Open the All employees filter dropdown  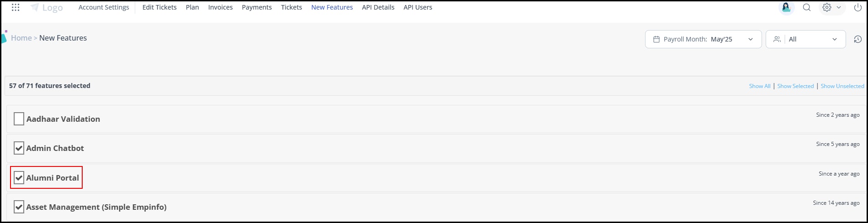(x=806, y=39)
